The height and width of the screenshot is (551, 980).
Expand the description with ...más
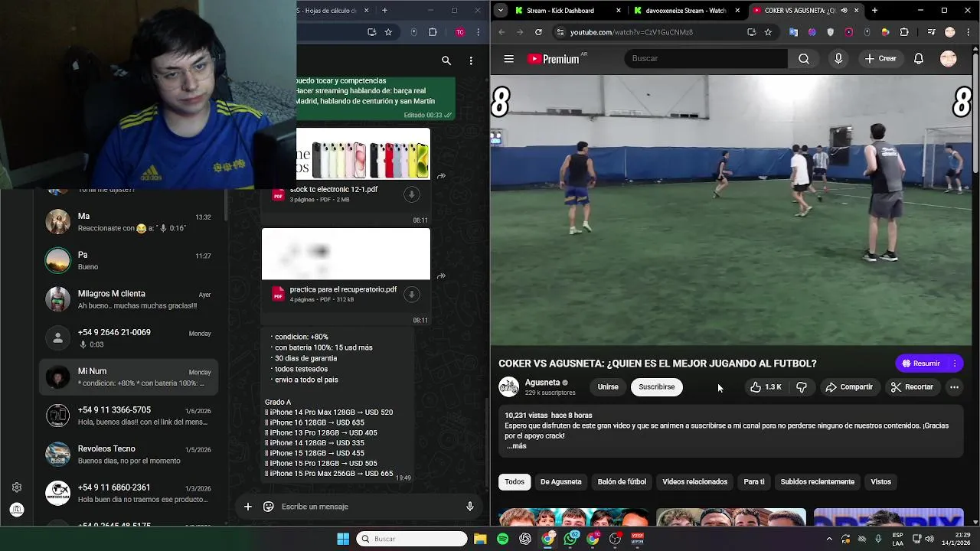tap(517, 446)
